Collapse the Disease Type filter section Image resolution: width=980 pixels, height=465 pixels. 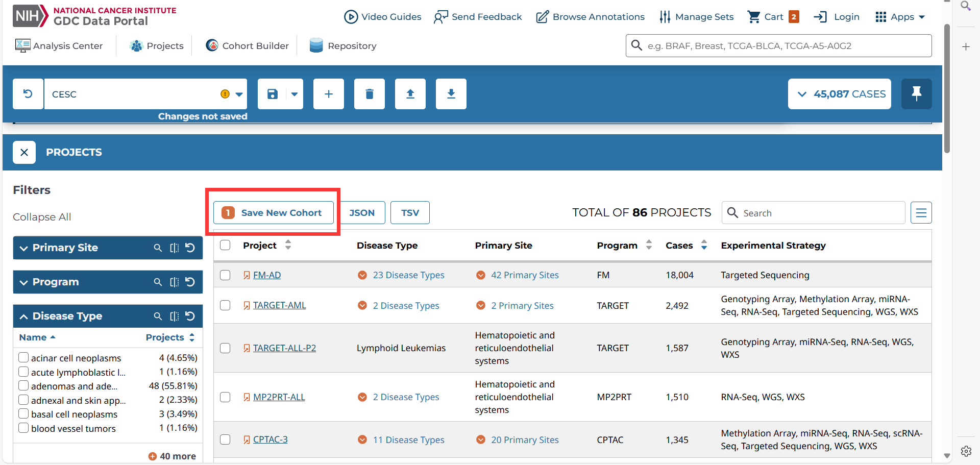(23, 316)
